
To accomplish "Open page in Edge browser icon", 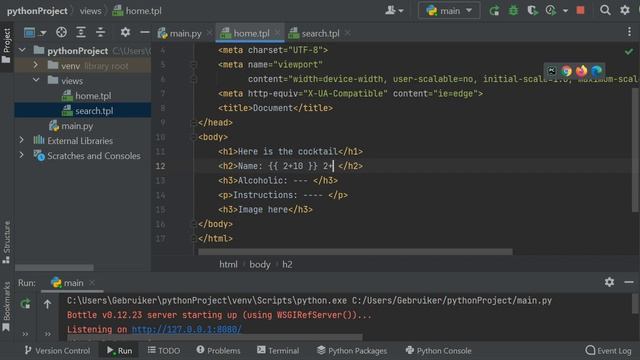I will click(x=596, y=71).
